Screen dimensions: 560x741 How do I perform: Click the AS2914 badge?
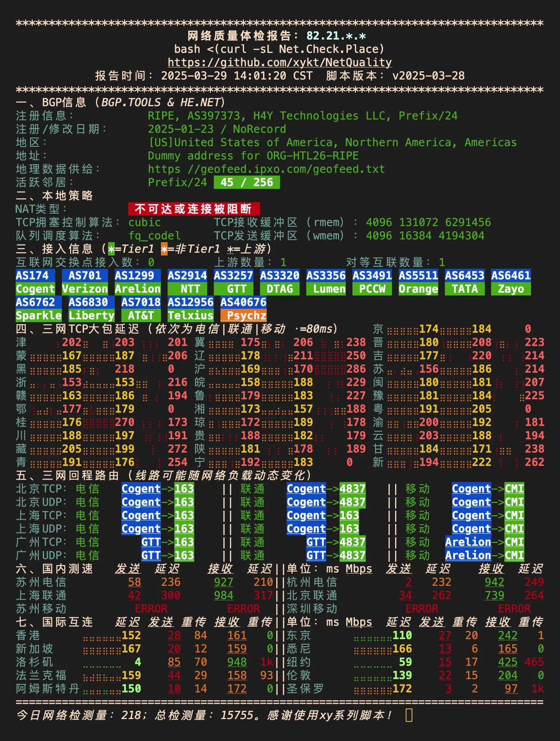187,275
